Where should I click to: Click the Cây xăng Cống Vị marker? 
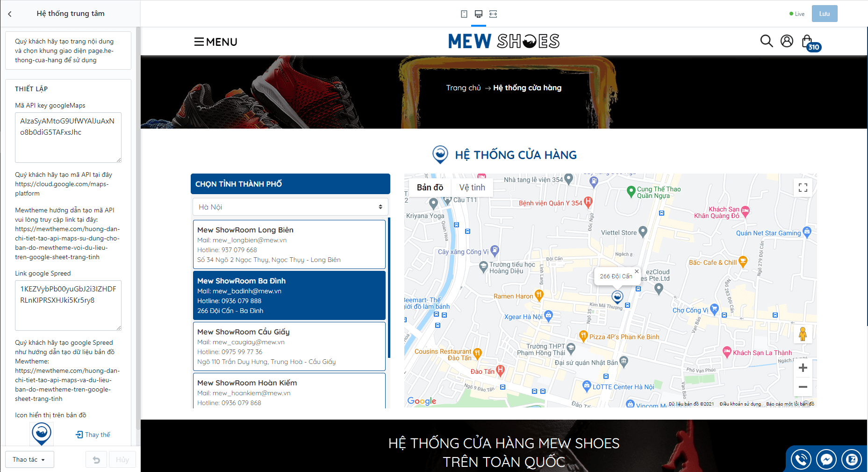(495, 250)
